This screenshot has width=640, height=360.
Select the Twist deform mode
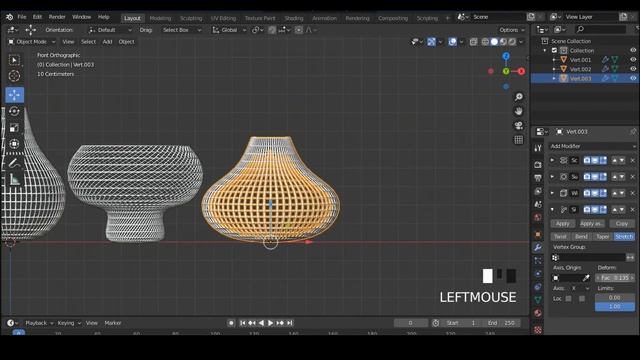[560, 237]
